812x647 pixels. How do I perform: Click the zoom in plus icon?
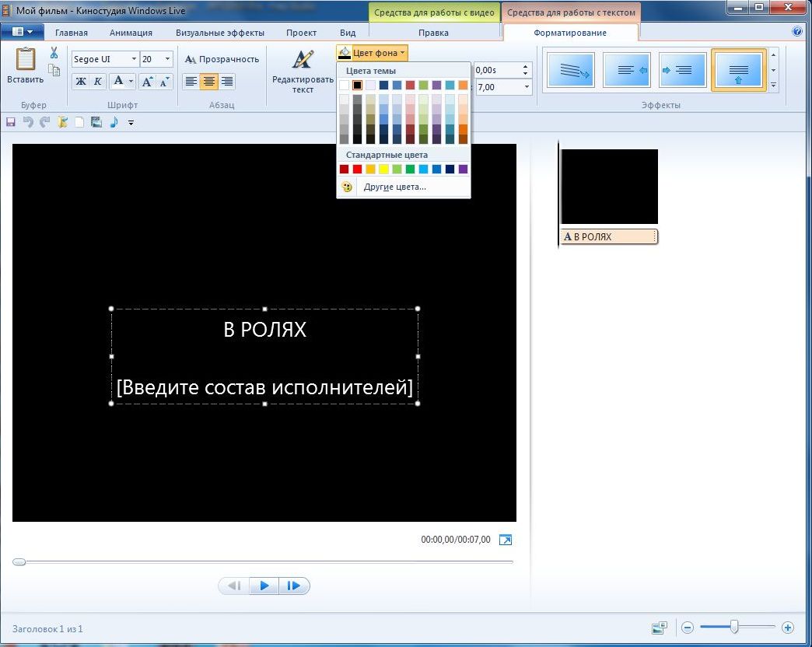(x=788, y=627)
